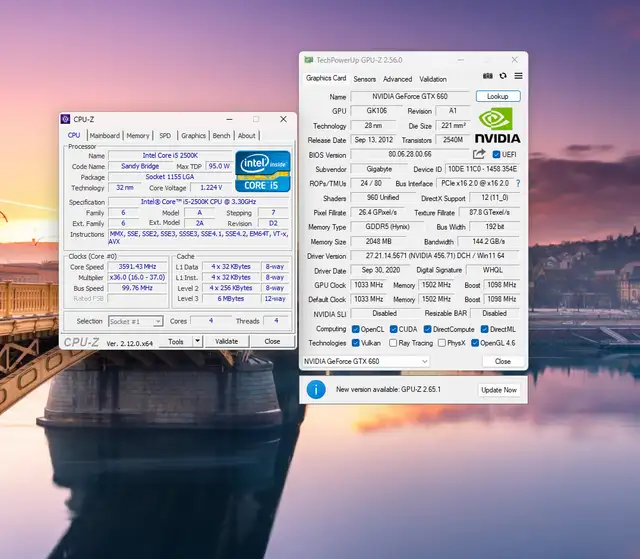Viewport: 640px width, 559px height.
Task: Click the Level 3 cache value 6 MBytes
Action: click(x=231, y=298)
